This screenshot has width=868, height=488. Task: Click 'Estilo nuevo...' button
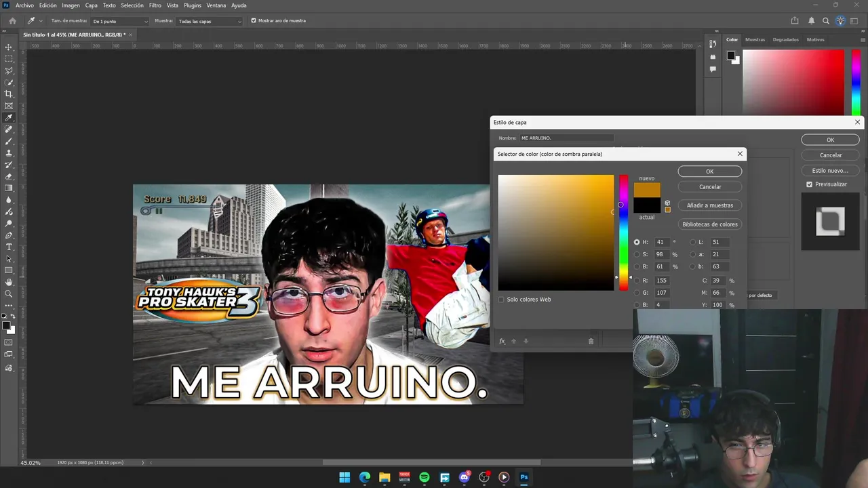pyautogui.click(x=830, y=171)
